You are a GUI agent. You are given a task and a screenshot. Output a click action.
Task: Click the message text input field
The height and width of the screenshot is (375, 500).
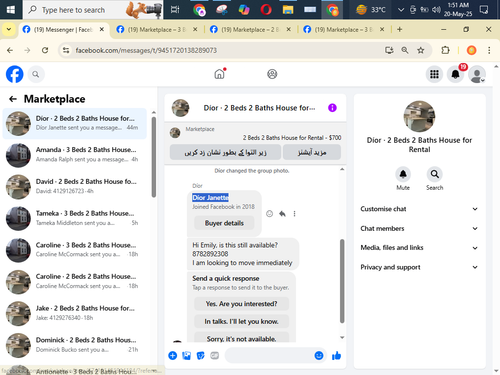(x=270, y=356)
